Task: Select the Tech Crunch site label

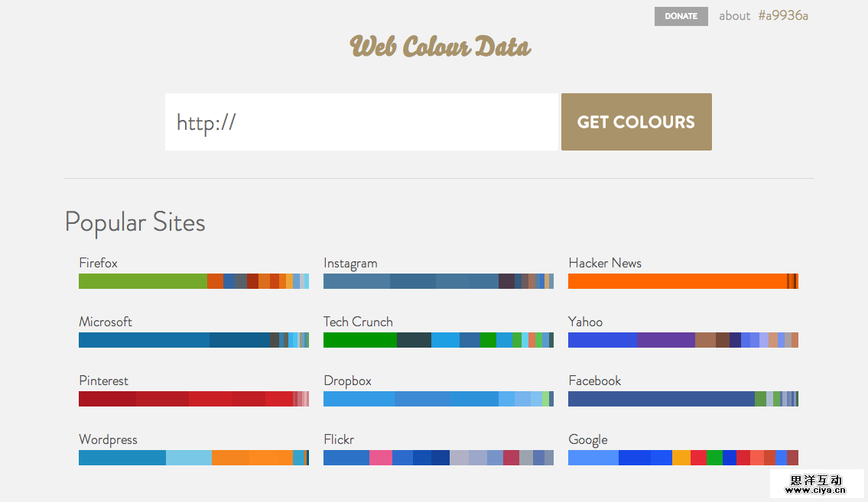Action: tap(358, 322)
